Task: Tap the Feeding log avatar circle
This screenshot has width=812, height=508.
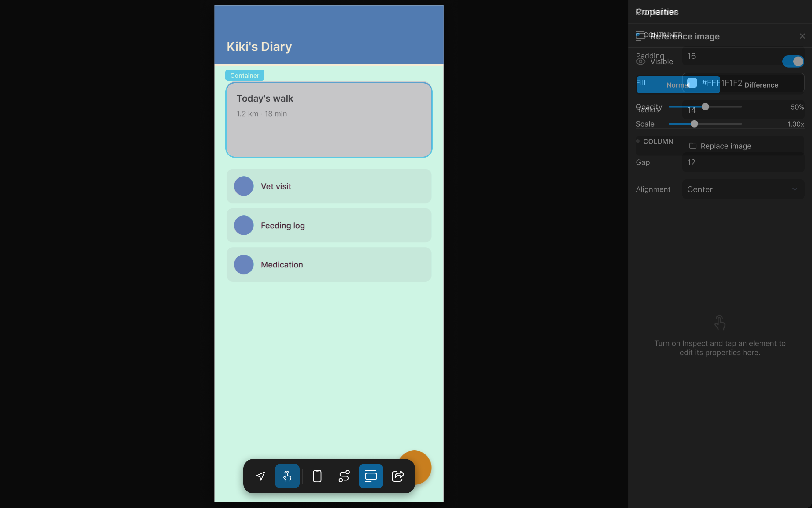Action: (244, 225)
